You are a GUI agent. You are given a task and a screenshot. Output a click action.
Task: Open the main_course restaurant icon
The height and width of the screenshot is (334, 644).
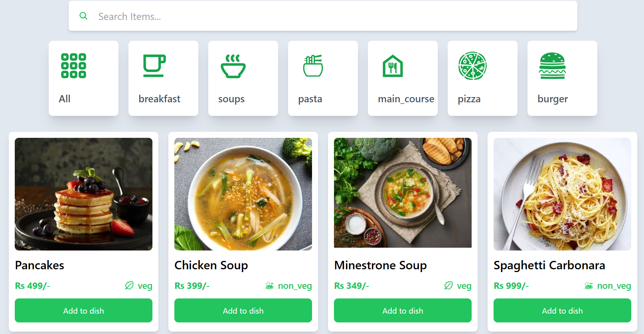pos(393,66)
